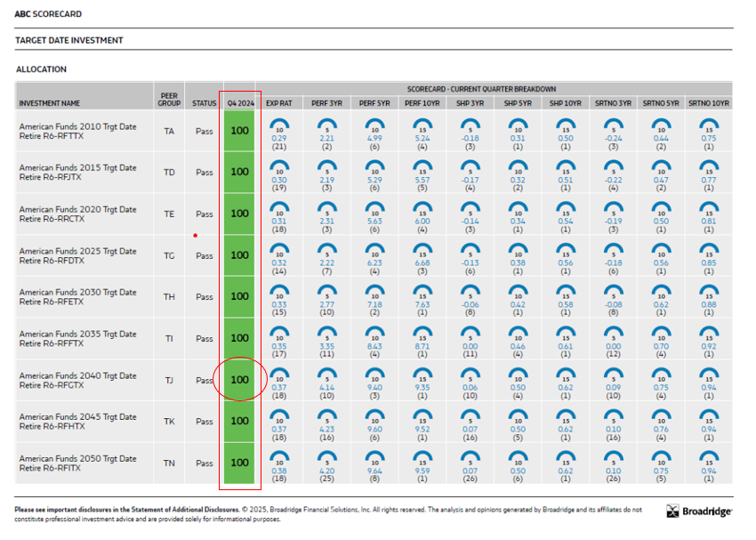Click the PEER GROUP column header
Screen dimensions: 756x540
[x=169, y=100]
